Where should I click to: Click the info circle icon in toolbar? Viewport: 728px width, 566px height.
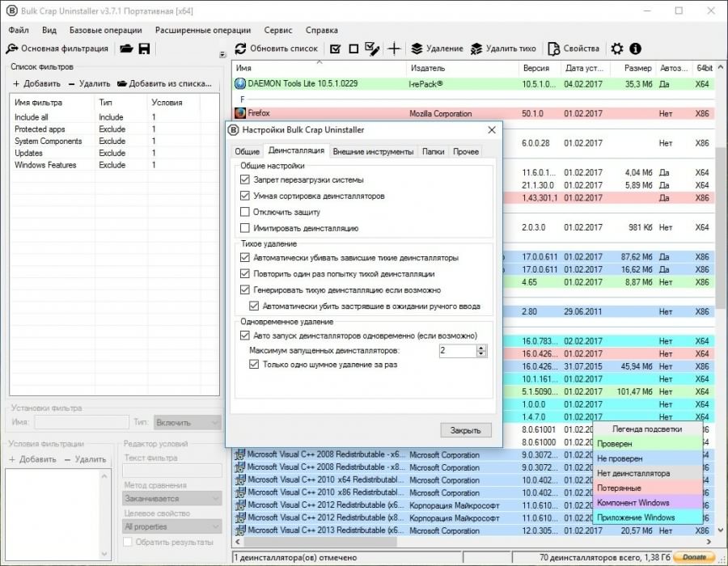pyautogui.click(x=636, y=49)
